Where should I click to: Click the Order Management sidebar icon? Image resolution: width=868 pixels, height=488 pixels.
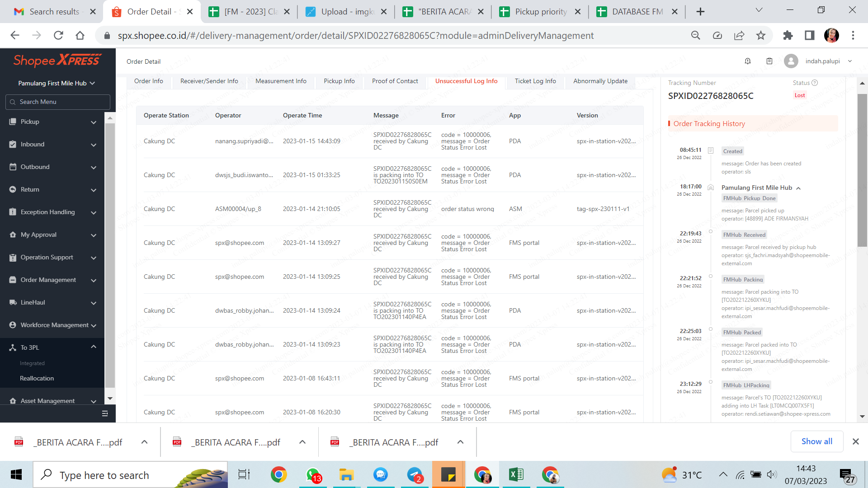pyautogui.click(x=13, y=280)
